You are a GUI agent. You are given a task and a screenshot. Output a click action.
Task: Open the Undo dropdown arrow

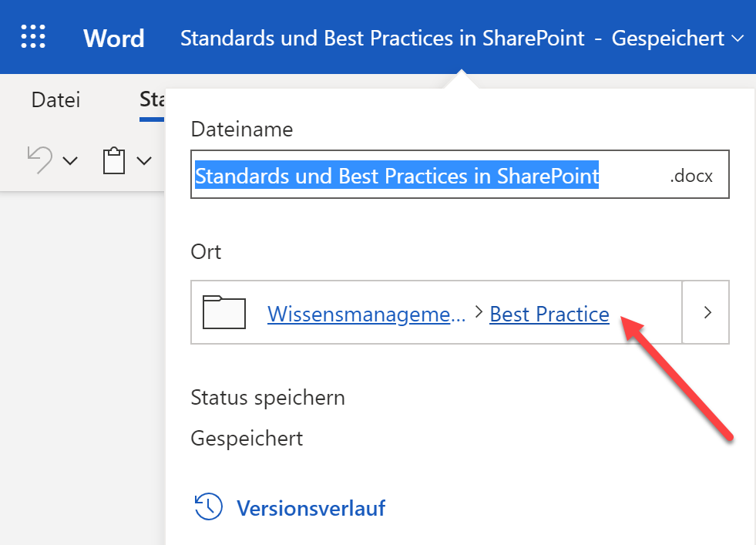pyautogui.click(x=70, y=160)
